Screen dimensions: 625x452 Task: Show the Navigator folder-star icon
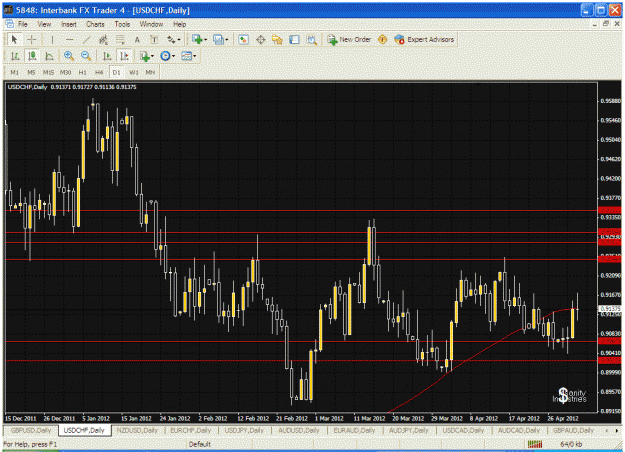[277, 39]
